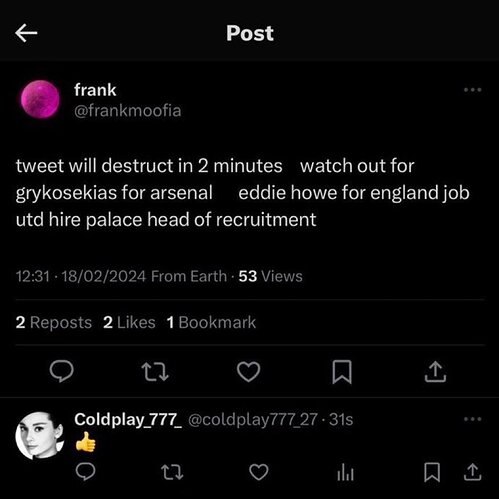Bookmark the Coldplay_777_ reply
The image size is (499, 499).
(x=432, y=472)
